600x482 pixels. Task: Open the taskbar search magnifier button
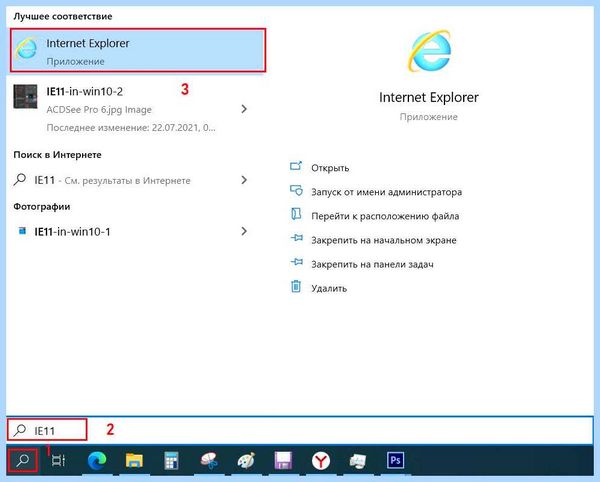point(23,460)
